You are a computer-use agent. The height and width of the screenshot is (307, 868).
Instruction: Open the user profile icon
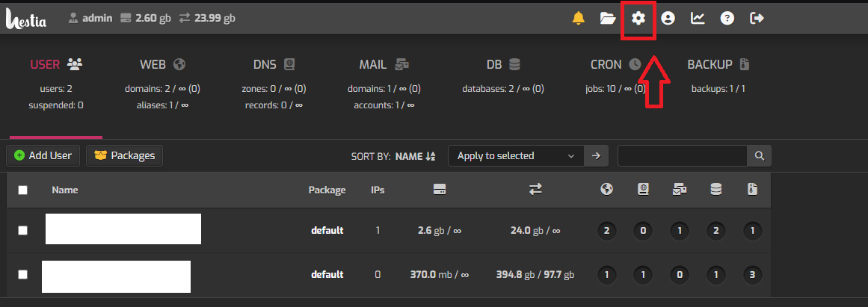(668, 19)
